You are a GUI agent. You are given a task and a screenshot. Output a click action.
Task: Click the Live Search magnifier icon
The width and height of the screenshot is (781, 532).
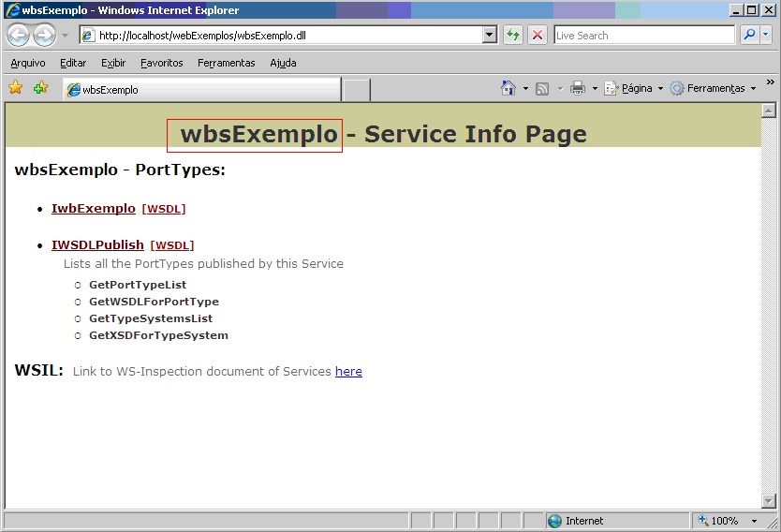[749, 36]
